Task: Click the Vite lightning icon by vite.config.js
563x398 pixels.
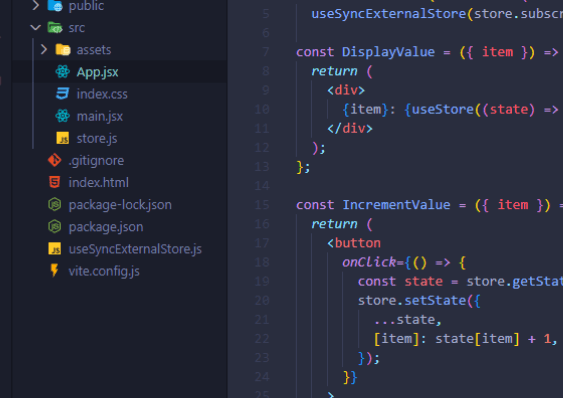Action: tap(54, 270)
